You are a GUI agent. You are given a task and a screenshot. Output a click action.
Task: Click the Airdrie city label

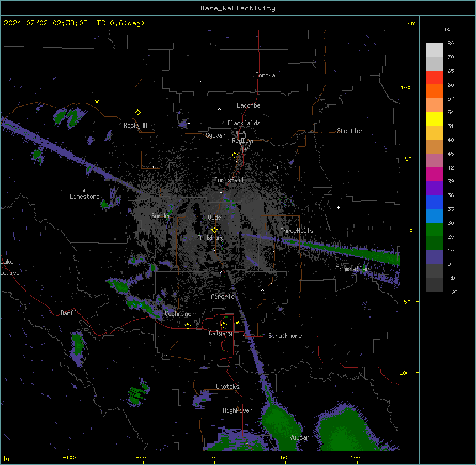[223, 297]
